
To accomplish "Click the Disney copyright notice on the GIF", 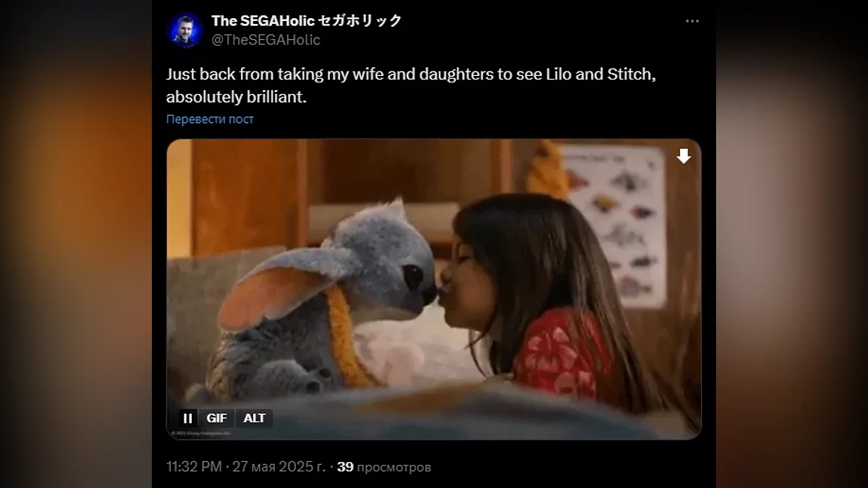I will coord(201,433).
